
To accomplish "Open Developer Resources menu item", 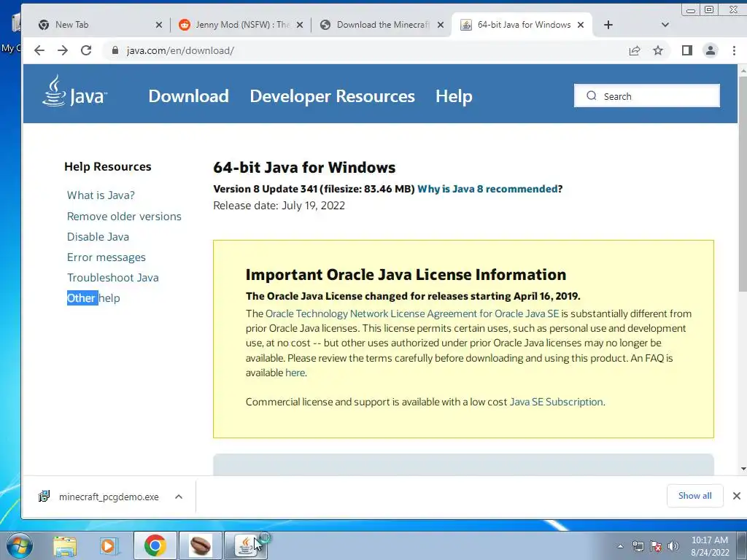I will [x=333, y=96].
